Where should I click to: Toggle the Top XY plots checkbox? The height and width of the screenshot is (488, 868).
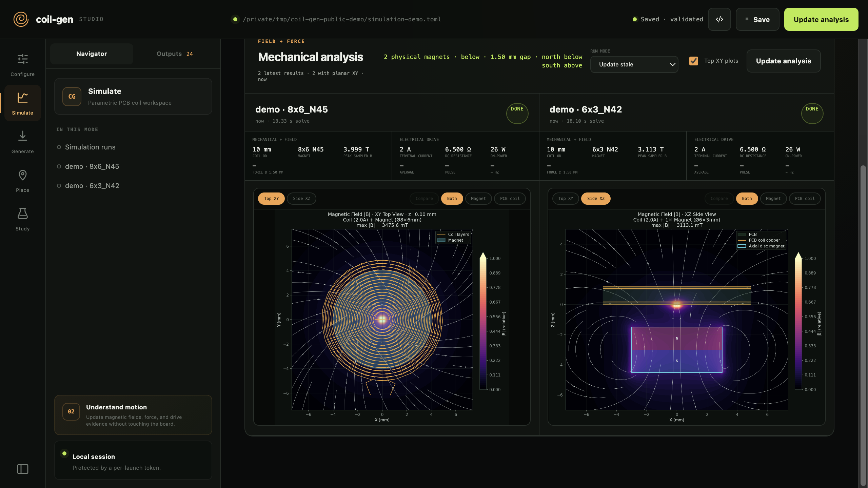(694, 61)
